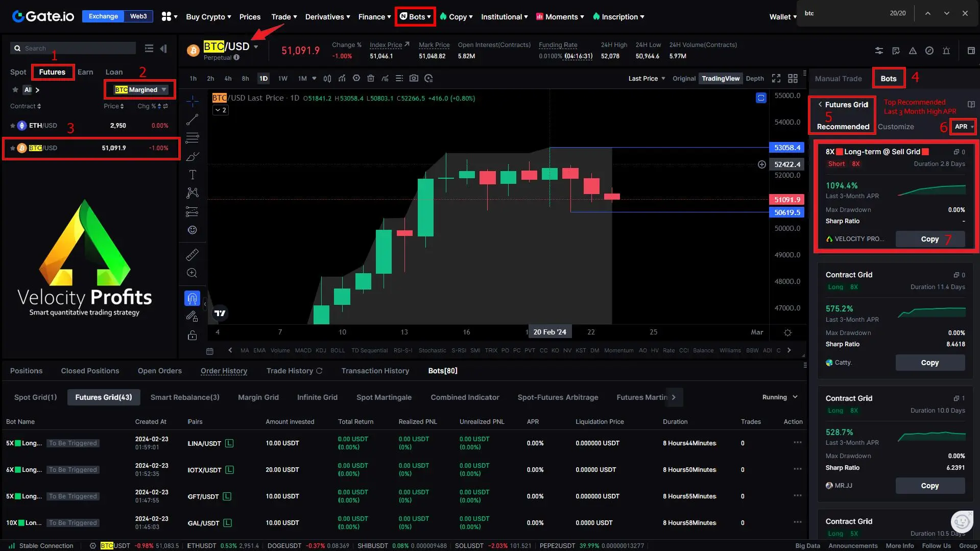Expand the Last Price dropdown

pyautogui.click(x=647, y=79)
